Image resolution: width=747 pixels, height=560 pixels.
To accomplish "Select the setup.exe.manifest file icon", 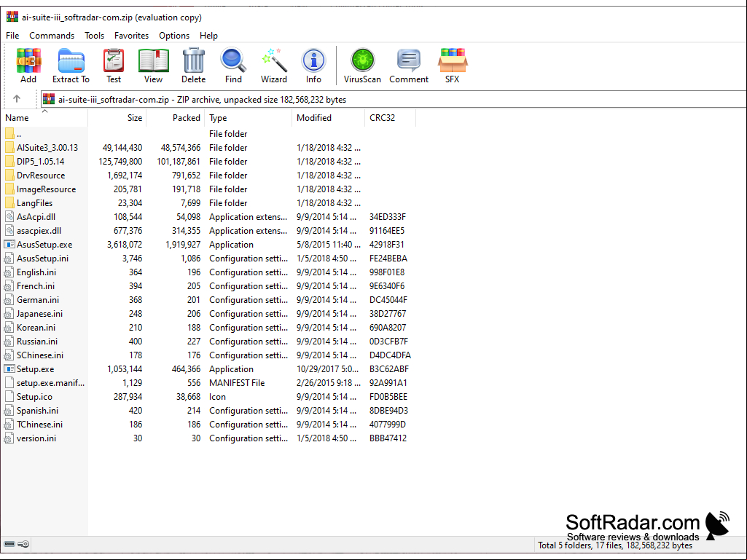I will click(9, 383).
